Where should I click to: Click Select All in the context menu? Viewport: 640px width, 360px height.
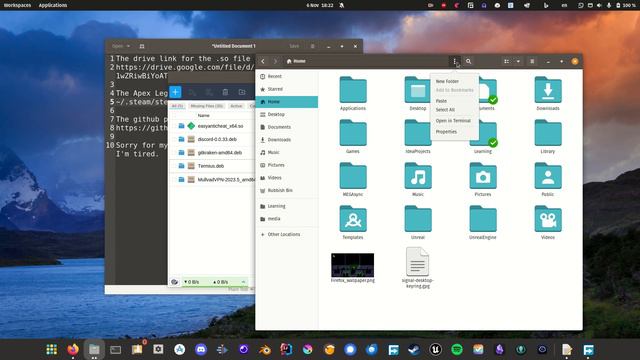click(x=445, y=110)
